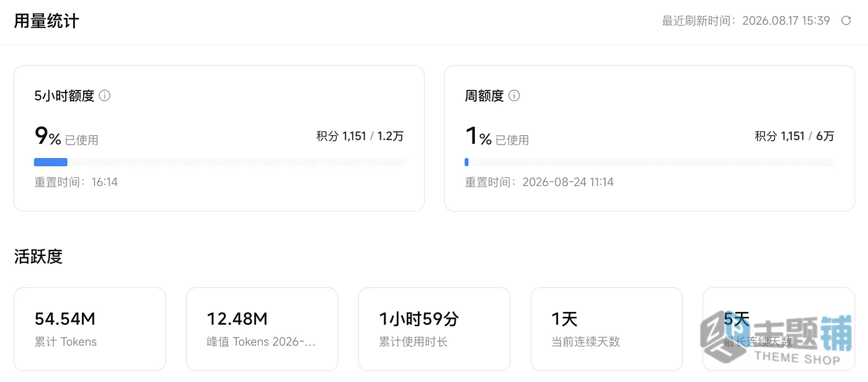Image resolution: width=868 pixels, height=382 pixels.
Task: Click the refresh icon beside the last refresh time
Action: [x=846, y=21]
